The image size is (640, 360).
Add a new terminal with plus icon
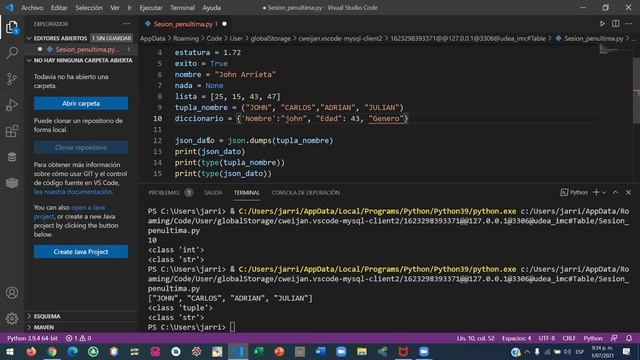pos(596,192)
